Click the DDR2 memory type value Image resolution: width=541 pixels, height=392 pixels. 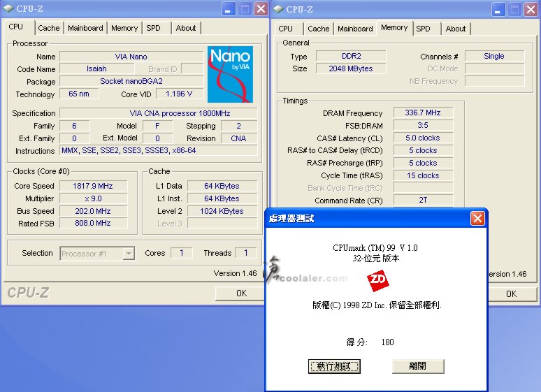[x=351, y=56]
